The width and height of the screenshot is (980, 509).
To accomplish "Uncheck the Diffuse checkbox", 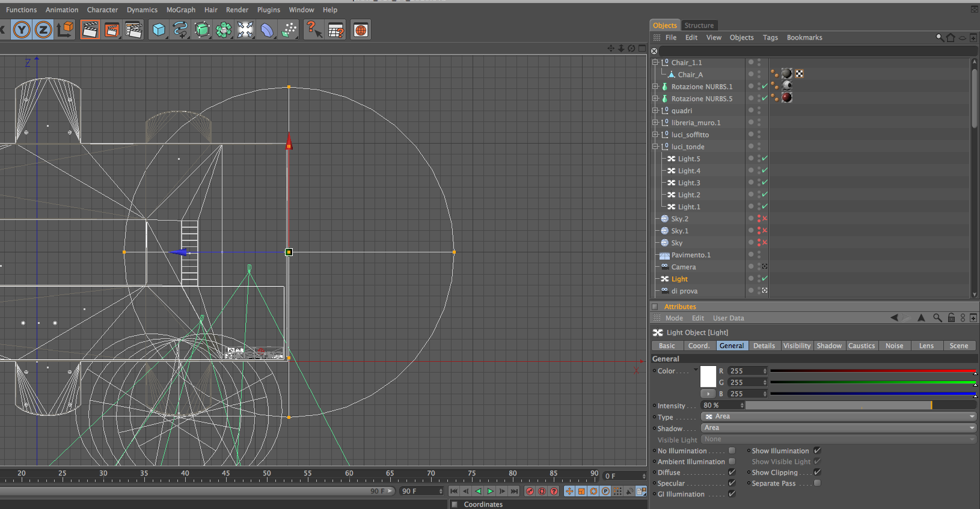I will point(732,472).
